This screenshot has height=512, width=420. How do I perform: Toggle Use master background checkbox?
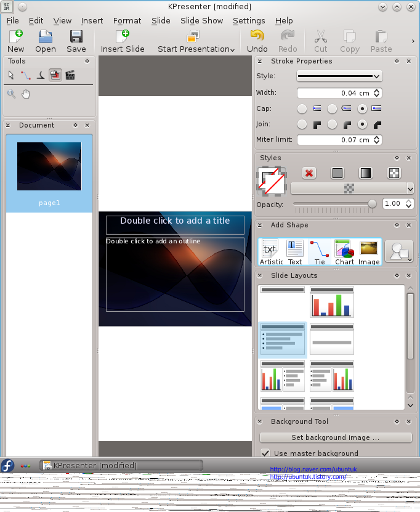click(265, 453)
